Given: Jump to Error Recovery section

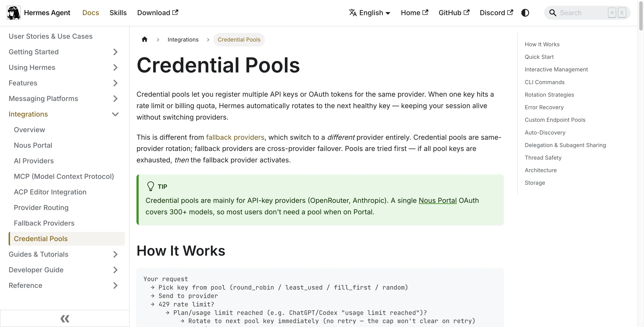Looking at the screenshot, I should 544,107.
